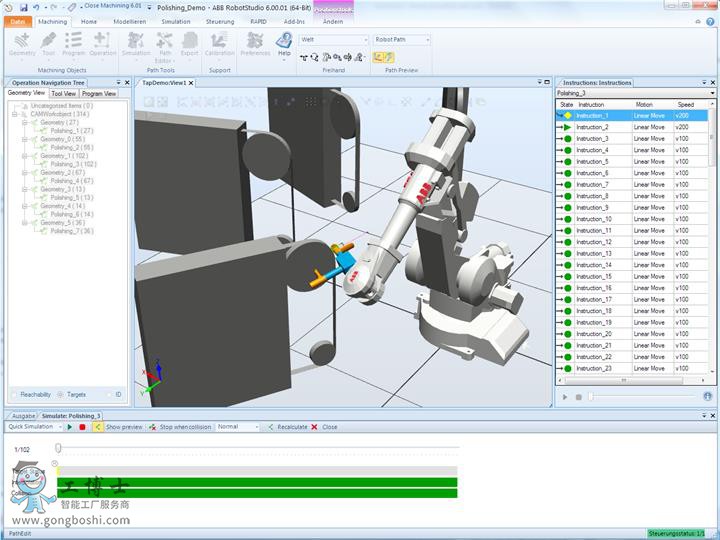
Task: Stop instructions using the panel's stop button
Action: pos(579,397)
